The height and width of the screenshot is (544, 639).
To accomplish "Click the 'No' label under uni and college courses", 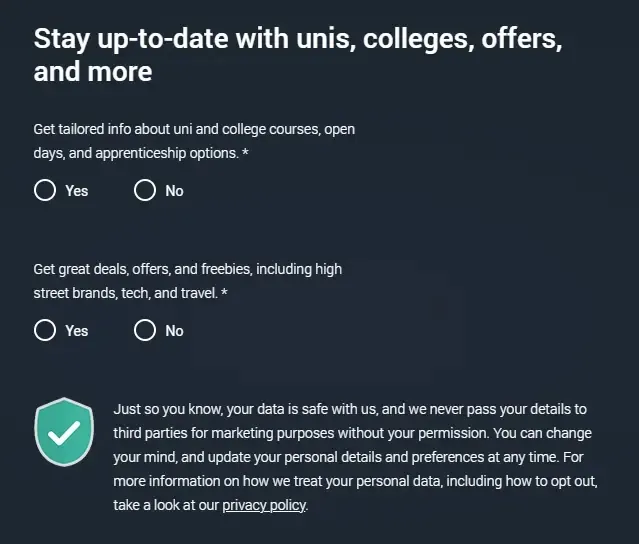I will 174,191.
